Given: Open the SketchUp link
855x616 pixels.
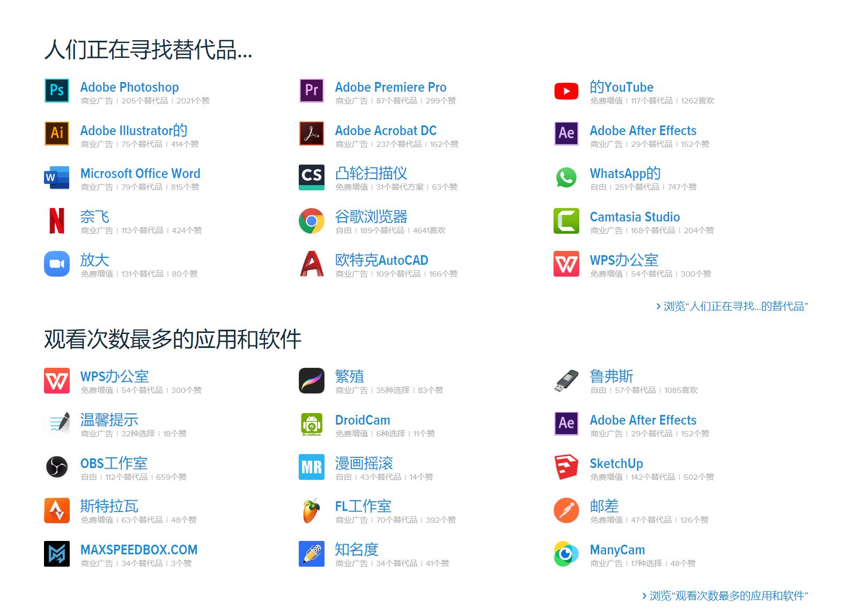Looking at the screenshot, I should click(616, 463).
